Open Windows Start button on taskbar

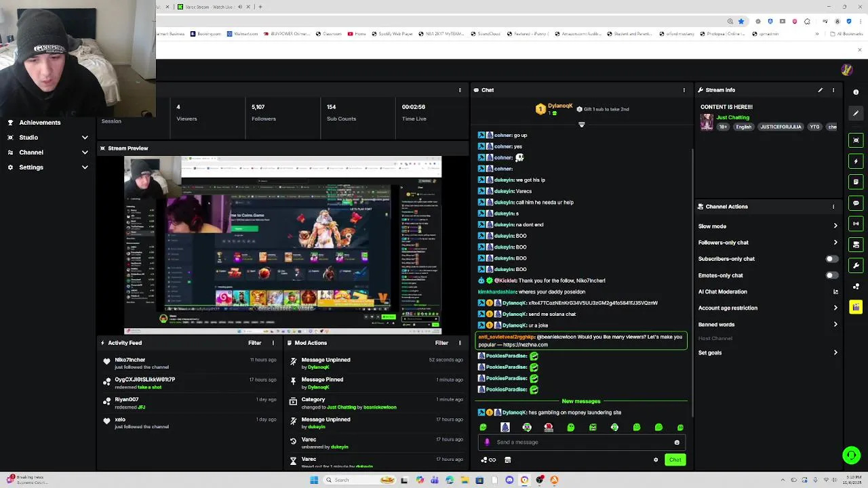click(314, 480)
